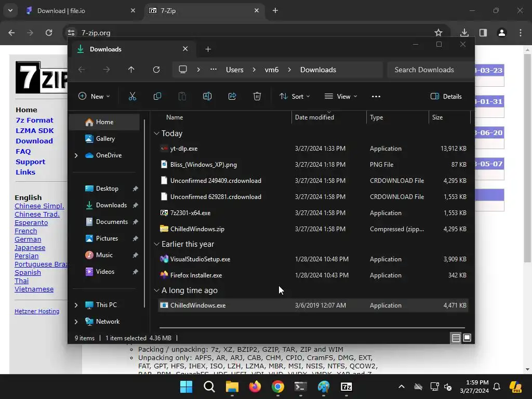Select 7z2301-x64.exe file row
This screenshot has height=399, width=532.
[x=313, y=213]
